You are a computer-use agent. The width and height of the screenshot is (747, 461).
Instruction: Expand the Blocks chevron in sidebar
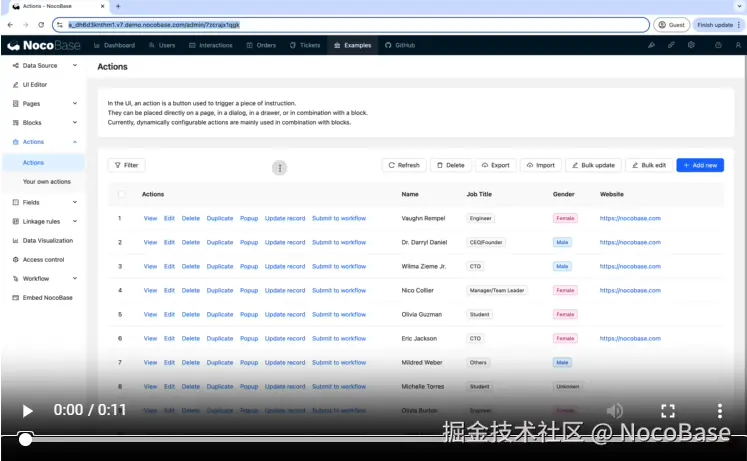pyautogui.click(x=75, y=122)
